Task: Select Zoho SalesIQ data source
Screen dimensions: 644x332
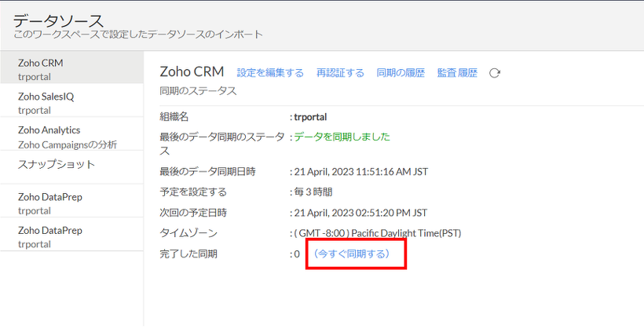Action: (71, 102)
